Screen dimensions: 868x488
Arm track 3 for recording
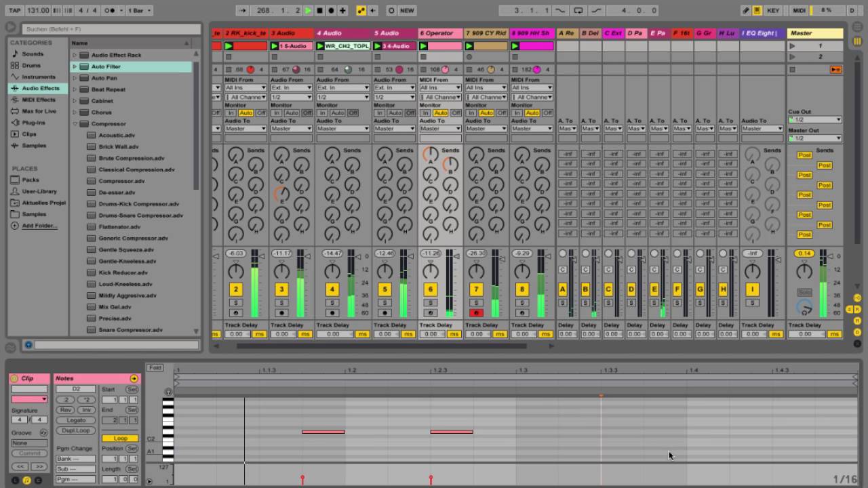coord(281,313)
